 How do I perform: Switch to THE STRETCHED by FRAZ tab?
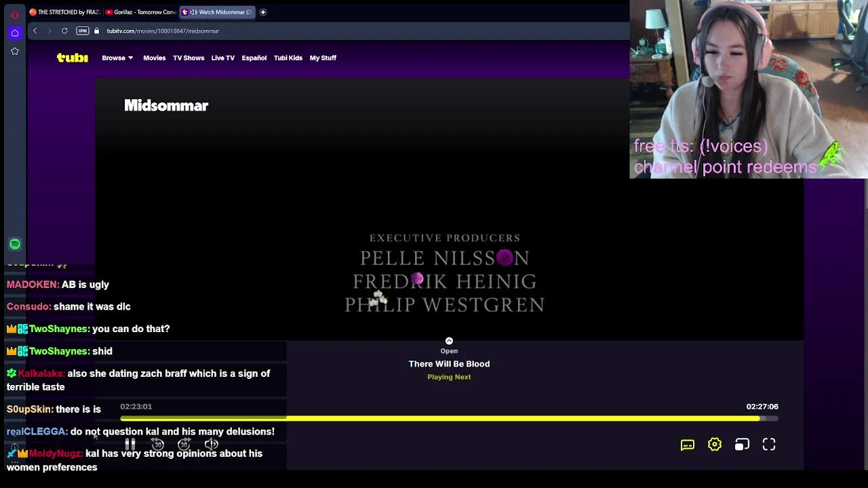[65, 12]
